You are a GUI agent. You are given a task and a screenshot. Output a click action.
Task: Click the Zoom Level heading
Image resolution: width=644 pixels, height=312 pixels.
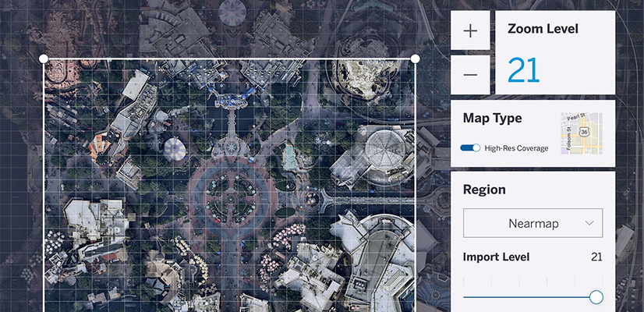pyautogui.click(x=543, y=29)
